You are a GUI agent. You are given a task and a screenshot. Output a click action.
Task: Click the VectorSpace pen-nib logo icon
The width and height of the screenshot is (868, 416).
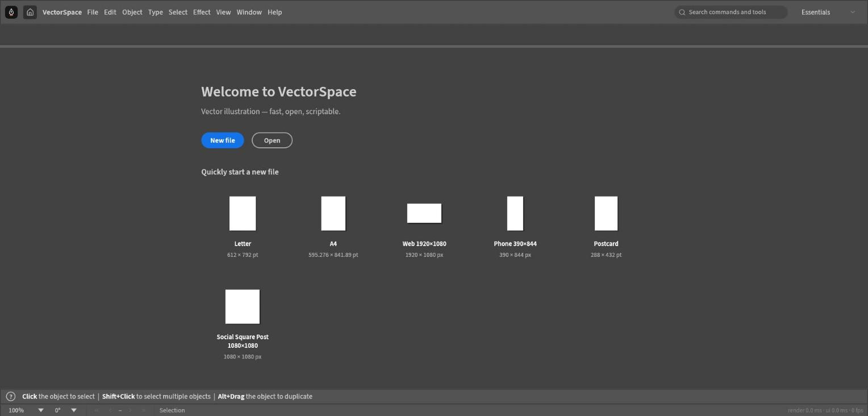11,12
